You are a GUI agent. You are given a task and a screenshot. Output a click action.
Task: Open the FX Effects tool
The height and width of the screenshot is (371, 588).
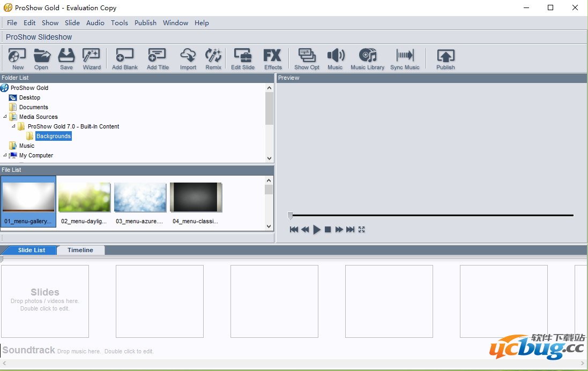pos(272,58)
